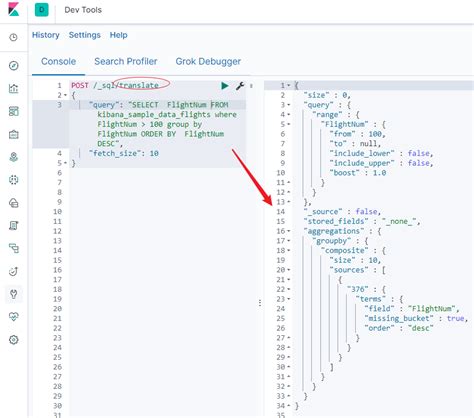Viewport: 474px width, 418px height.
Task: Collapse request body at line 2
Action: (65, 95)
